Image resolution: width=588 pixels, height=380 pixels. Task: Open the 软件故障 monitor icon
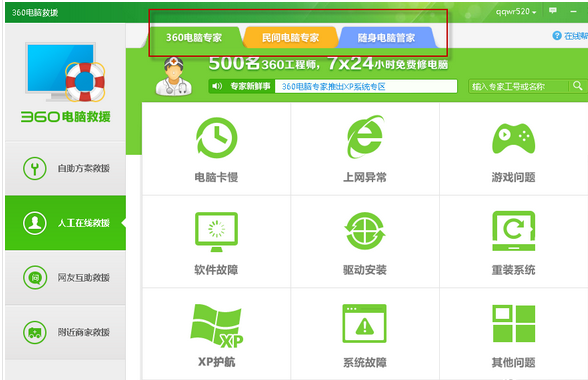pos(216,231)
